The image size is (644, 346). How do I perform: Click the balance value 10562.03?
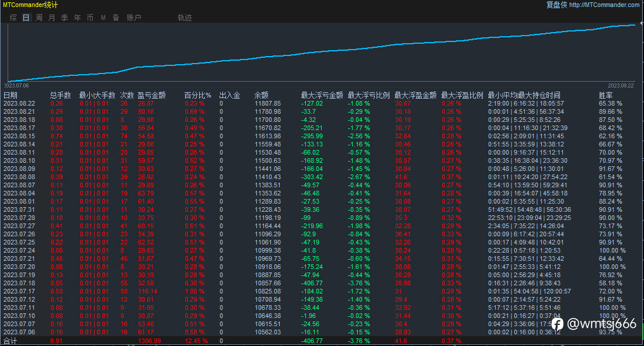268,332
